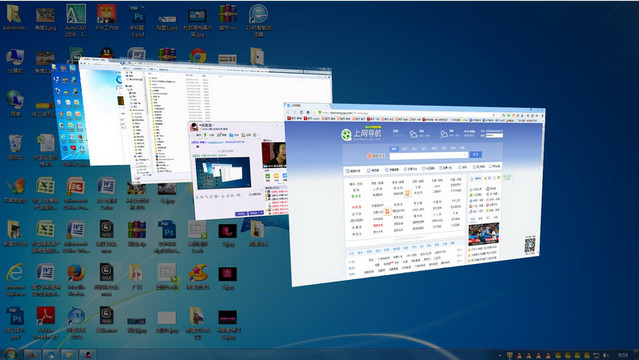Click the blue search button on the 上网导航 page
Screen dimensions: 639x360
476,155
